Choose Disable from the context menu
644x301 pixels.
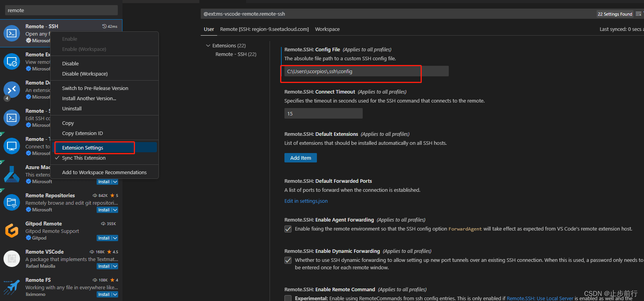pos(104,63)
